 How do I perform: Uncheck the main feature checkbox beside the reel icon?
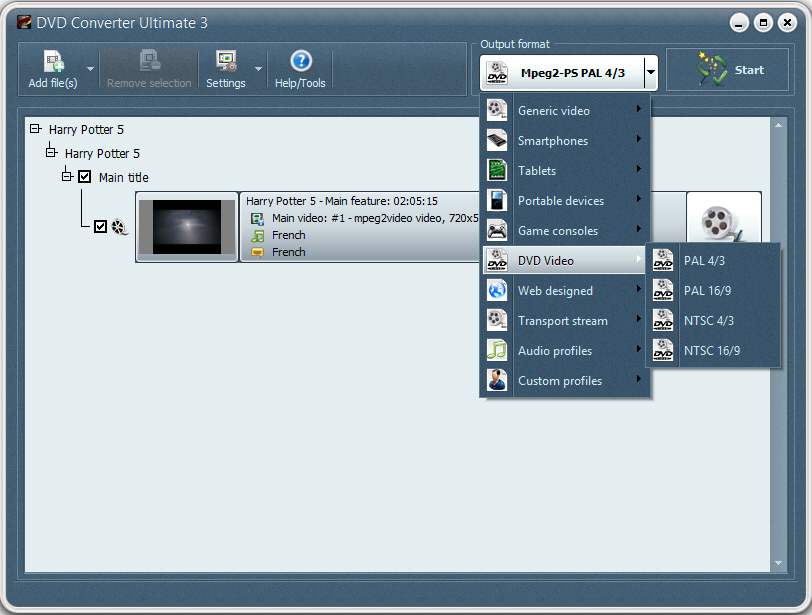pyautogui.click(x=100, y=226)
